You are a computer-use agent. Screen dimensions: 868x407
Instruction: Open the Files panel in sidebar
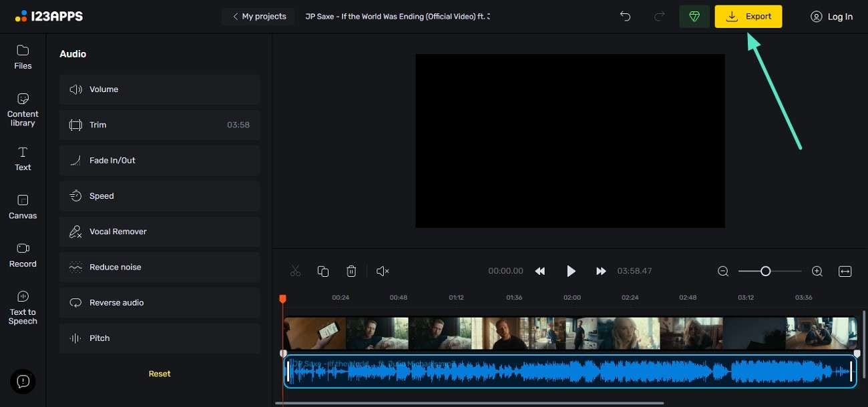click(23, 57)
